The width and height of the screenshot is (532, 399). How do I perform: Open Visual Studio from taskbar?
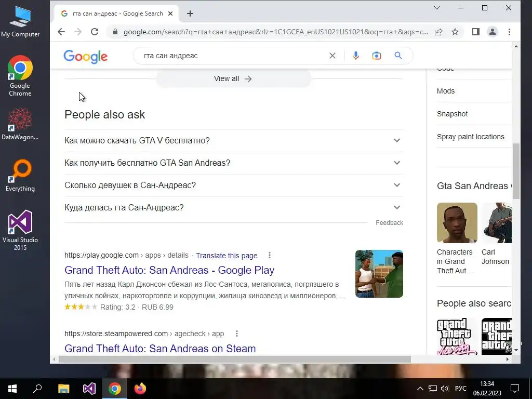(x=89, y=389)
